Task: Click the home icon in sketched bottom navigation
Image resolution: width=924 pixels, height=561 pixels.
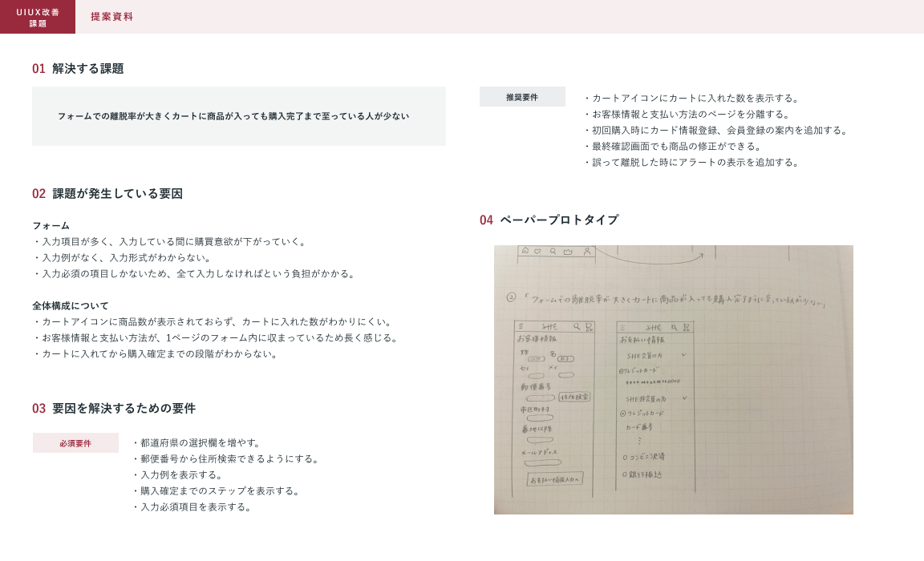Action: (525, 251)
